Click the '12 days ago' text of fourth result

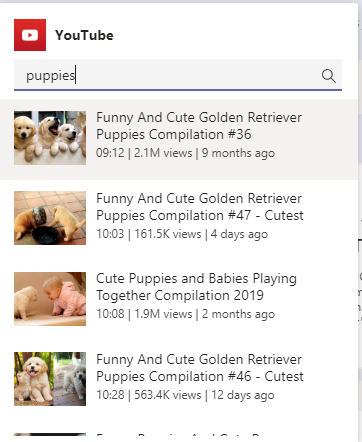243,395
